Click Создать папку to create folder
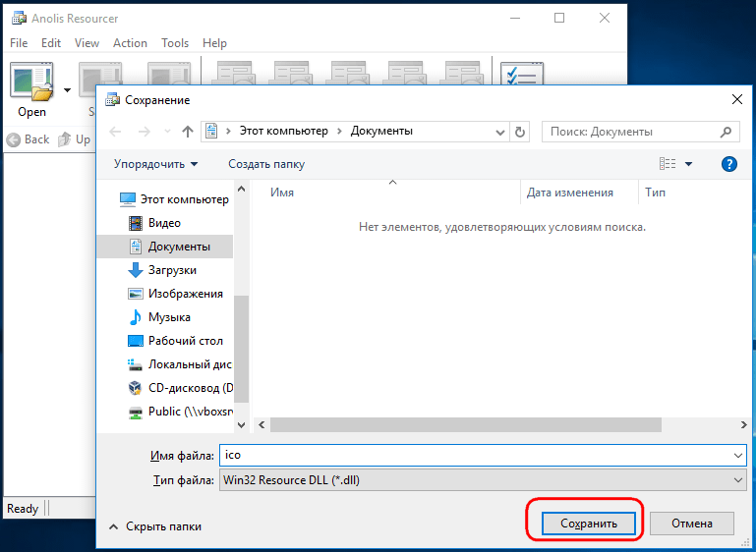Viewport: 756px width, 552px height. [x=266, y=164]
